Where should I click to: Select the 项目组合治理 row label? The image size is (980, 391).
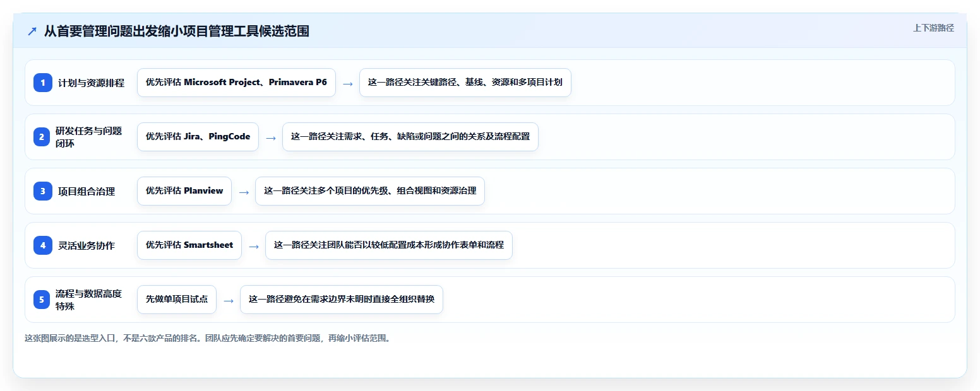[87, 191]
